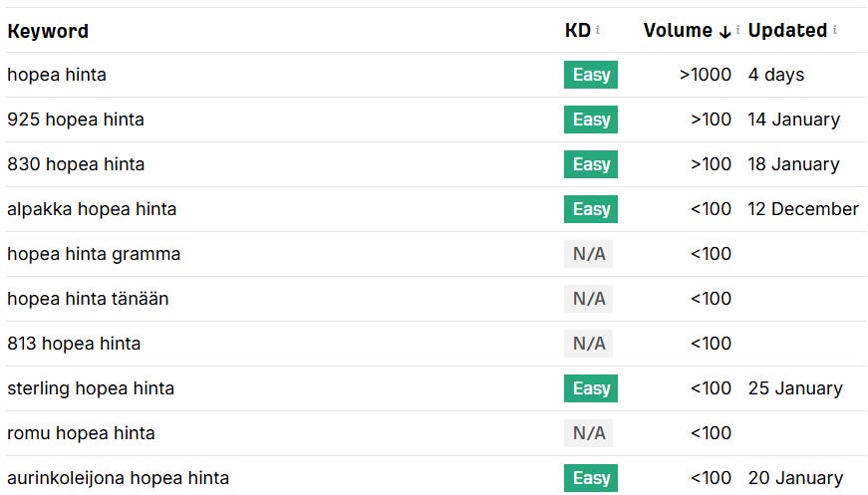Click N/A badge for '813 hopea hinta'
868x495 pixels.
[x=588, y=344]
